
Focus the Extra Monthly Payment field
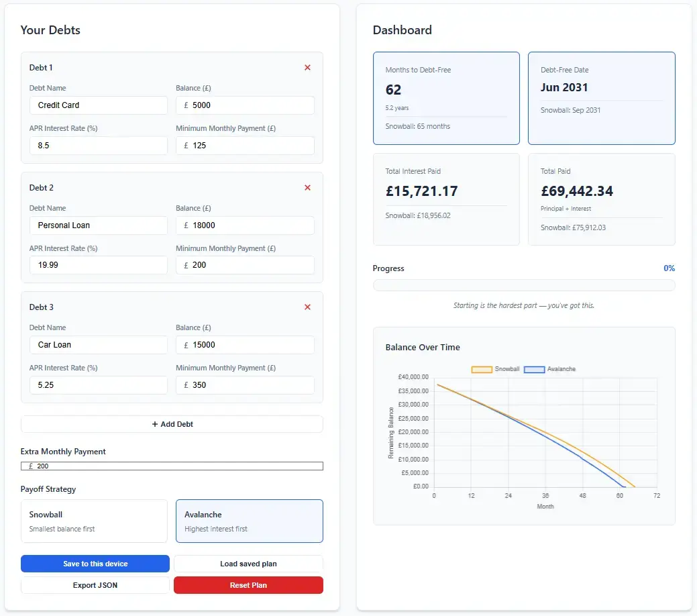pyautogui.click(x=172, y=466)
